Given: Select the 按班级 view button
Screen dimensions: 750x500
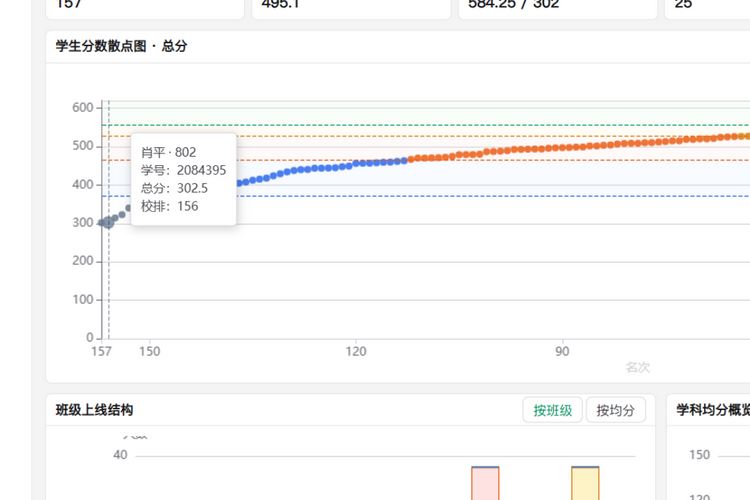Looking at the screenshot, I should point(552,410).
